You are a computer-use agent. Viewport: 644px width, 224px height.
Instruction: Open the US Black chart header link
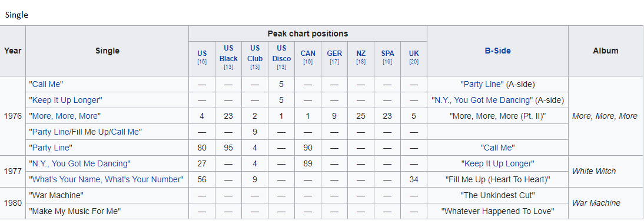(228, 54)
